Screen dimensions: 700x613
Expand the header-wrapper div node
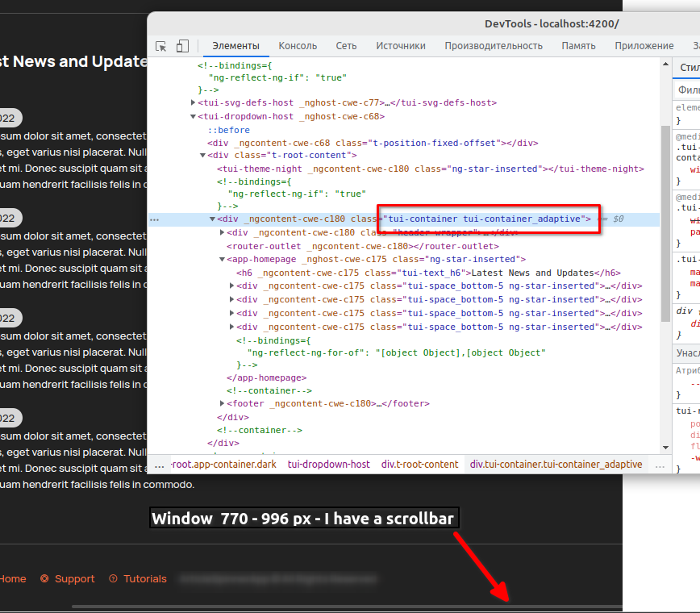coord(222,232)
